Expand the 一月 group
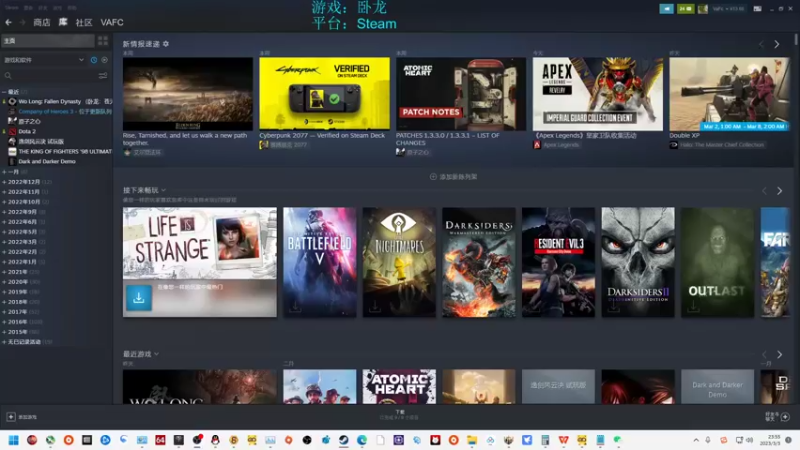 (x=4, y=172)
